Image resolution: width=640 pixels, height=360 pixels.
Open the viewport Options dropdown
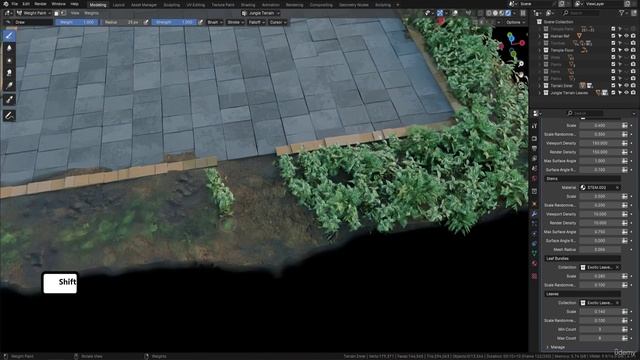[516, 22]
